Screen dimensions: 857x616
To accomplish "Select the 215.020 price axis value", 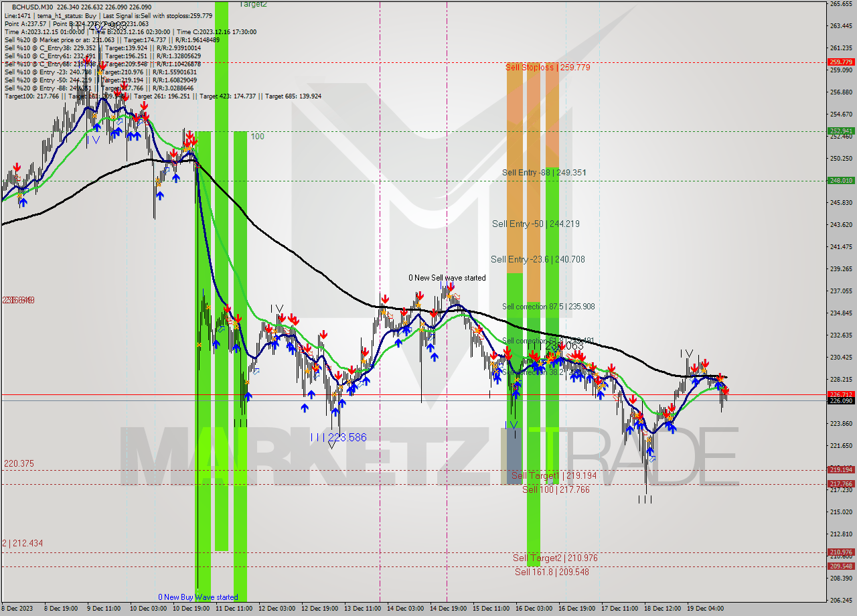I will (841, 512).
